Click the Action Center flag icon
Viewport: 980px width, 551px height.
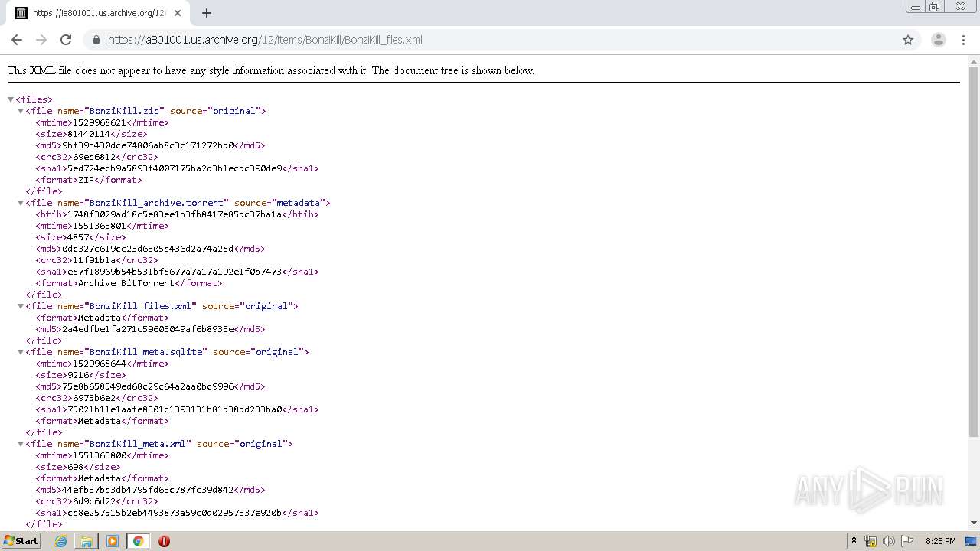point(906,541)
